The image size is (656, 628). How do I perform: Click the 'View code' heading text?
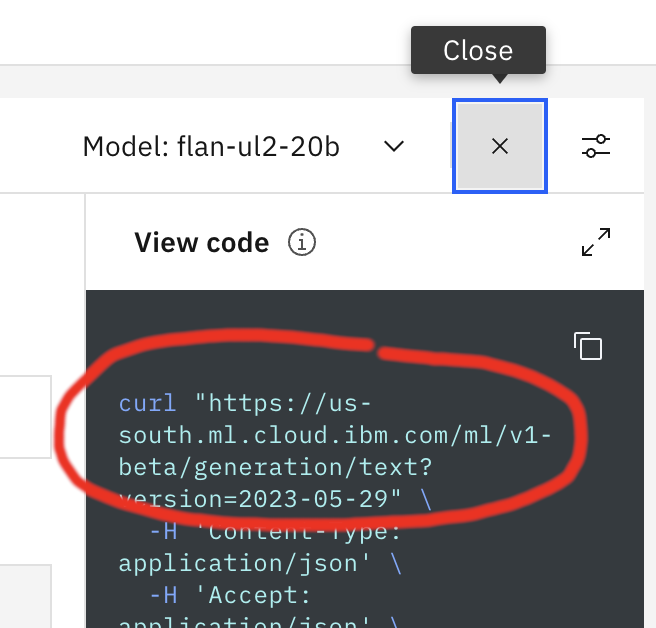click(x=202, y=242)
